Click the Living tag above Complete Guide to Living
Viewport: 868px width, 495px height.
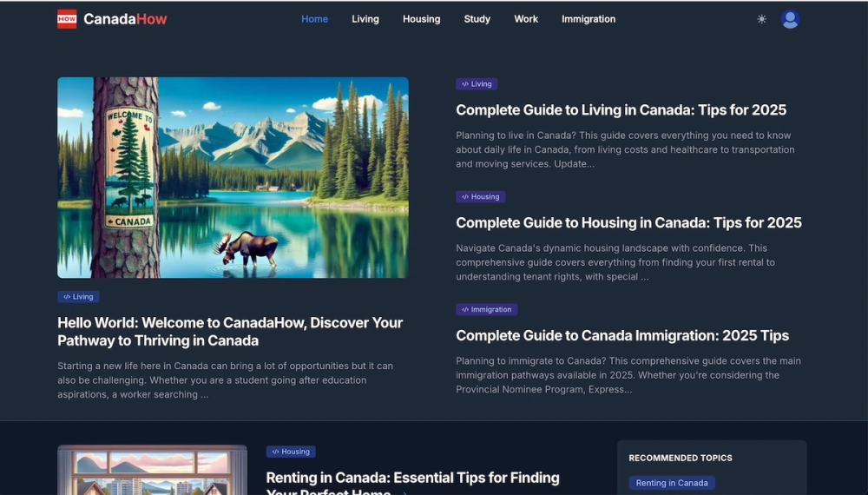tap(477, 84)
